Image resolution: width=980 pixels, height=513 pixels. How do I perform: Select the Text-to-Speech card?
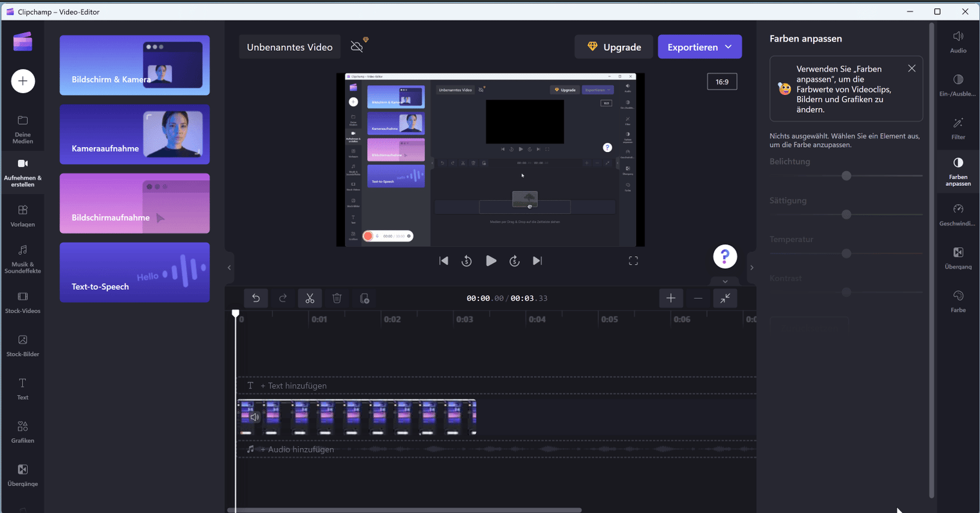point(135,272)
